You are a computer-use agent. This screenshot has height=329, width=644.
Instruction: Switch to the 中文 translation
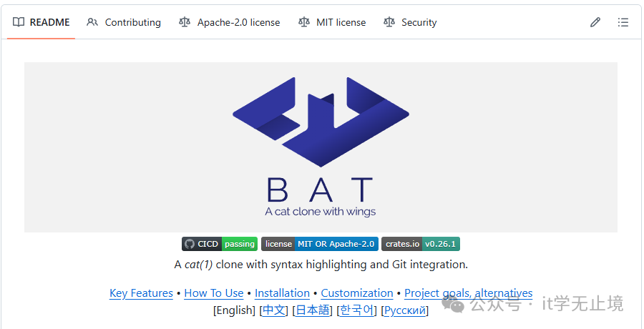273,310
